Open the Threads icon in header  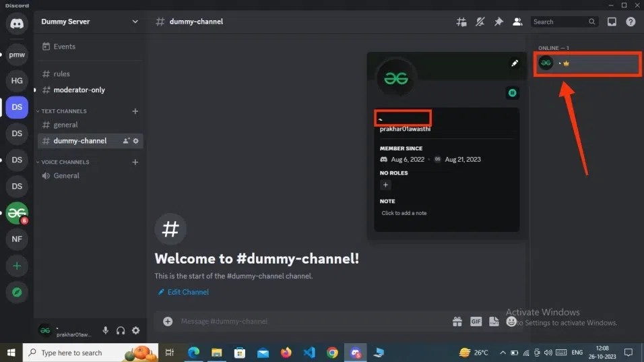click(x=461, y=22)
